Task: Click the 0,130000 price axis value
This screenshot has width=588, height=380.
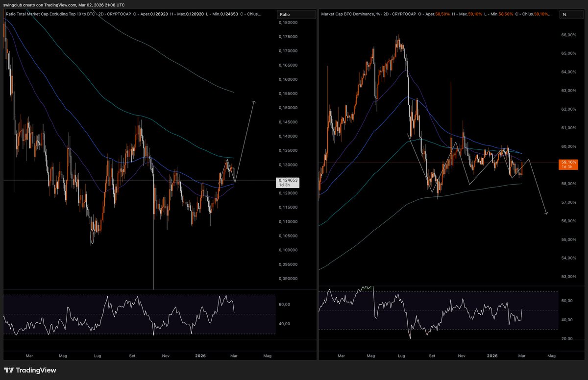Action: coord(288,165)
